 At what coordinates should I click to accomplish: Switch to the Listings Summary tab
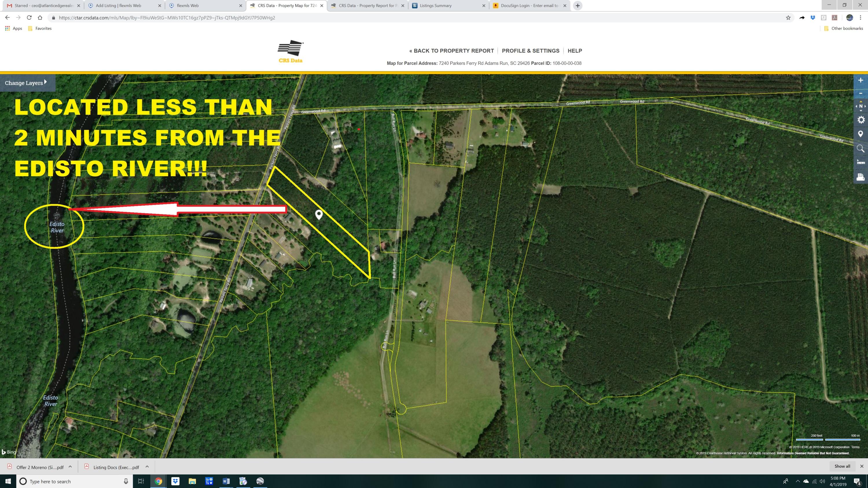[448, 5]
